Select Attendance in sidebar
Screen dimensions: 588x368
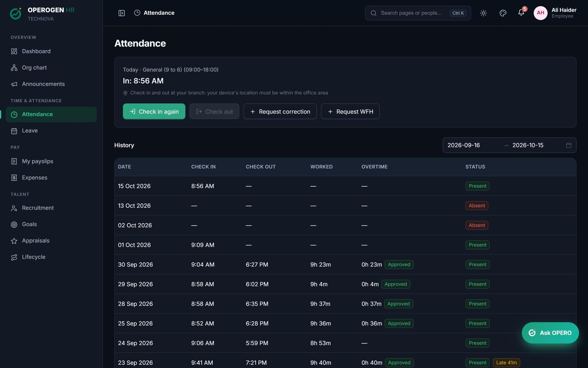point(51,115)
